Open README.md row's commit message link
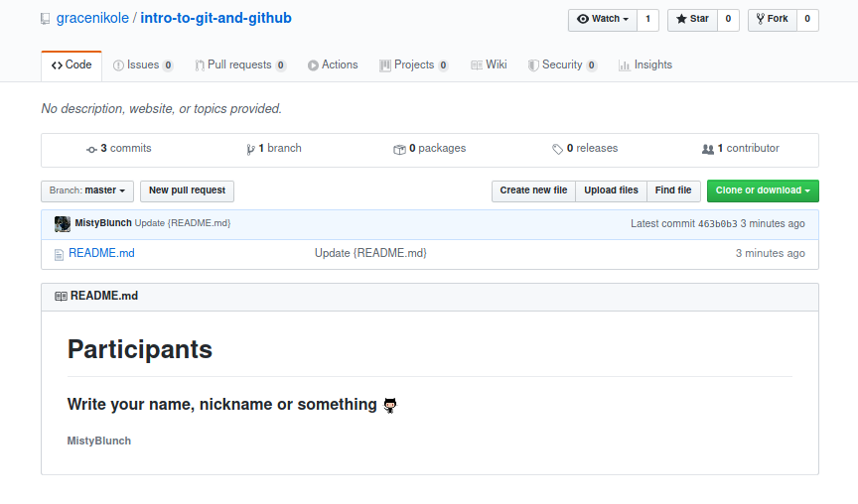The height and width of the screenshot is (504, 858). (370, 254)
